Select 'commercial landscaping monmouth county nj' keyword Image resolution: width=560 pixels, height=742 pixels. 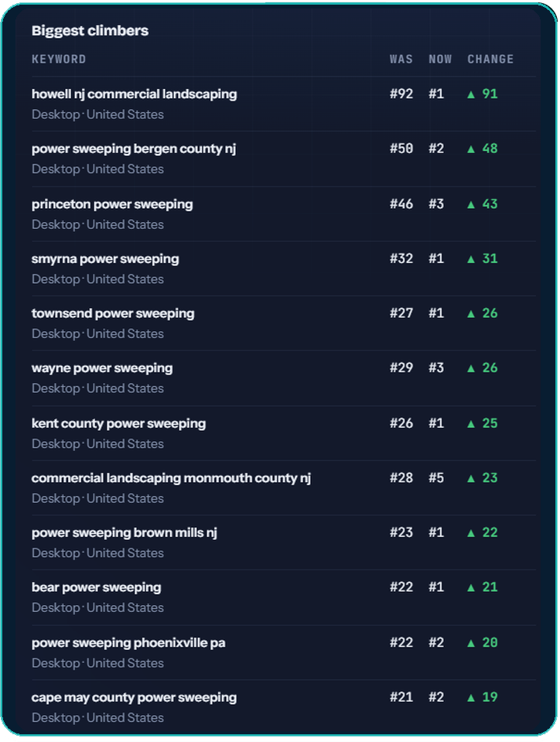coord(171,478)
